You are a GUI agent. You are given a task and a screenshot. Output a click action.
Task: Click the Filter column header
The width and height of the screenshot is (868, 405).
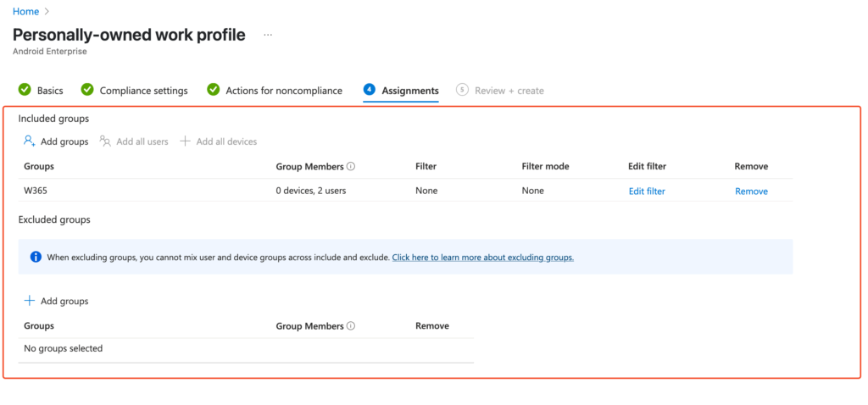pyautogui.click(x=426, y=166)
